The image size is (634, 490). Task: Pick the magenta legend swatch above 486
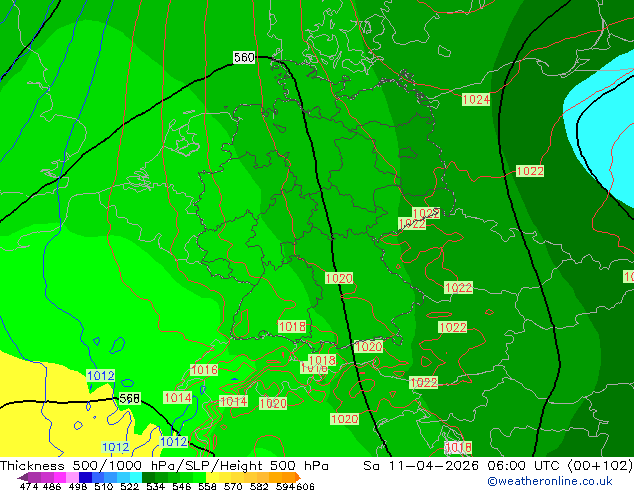59,477
